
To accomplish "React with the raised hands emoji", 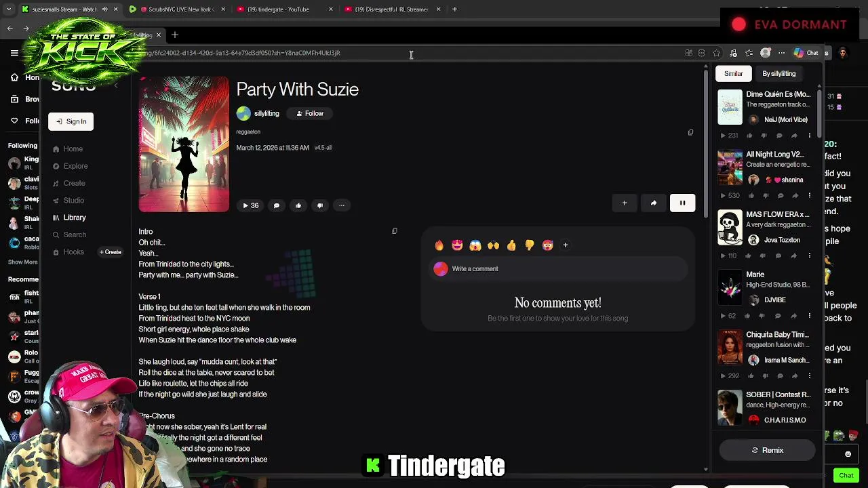I will pyautogui.click(x=493, y=245).
